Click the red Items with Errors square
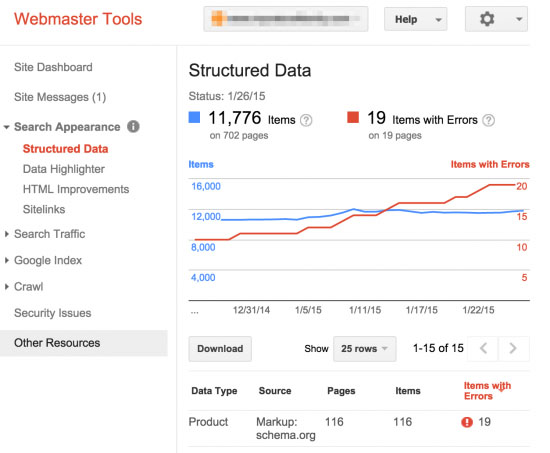Screen dimensions: 550x453 353,117
